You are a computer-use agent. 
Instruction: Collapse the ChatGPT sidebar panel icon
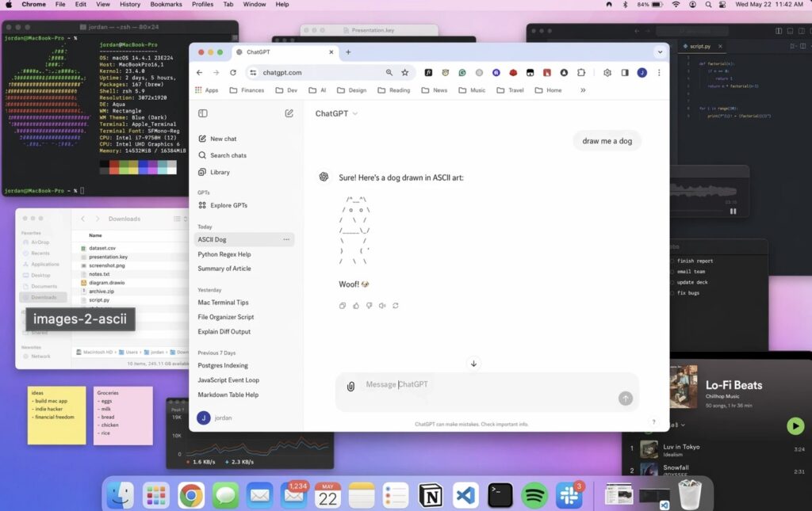click(x=203, y=113)
